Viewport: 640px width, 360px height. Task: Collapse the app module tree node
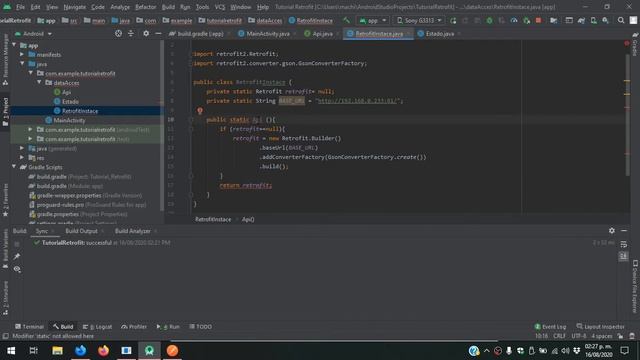(x=14, y=45)
